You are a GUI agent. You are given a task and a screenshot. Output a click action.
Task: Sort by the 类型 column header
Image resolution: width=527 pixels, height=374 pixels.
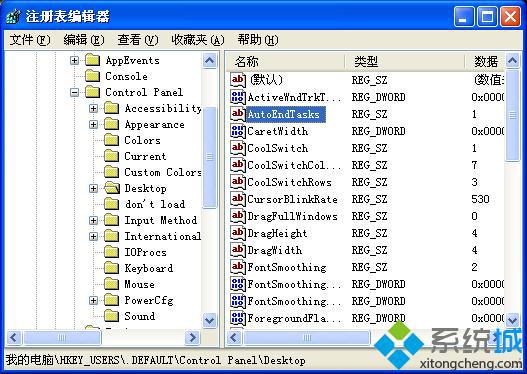[x=405, y=61]
